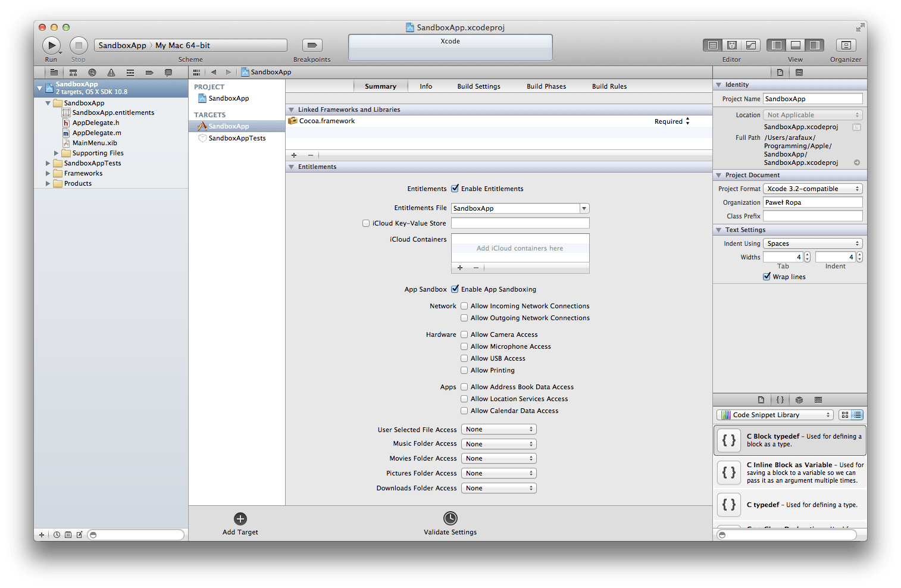Toggle the Wrap lines checkbox
Image resolution: width=901 pixels, height=588 pixels.
tap(767, 277)
